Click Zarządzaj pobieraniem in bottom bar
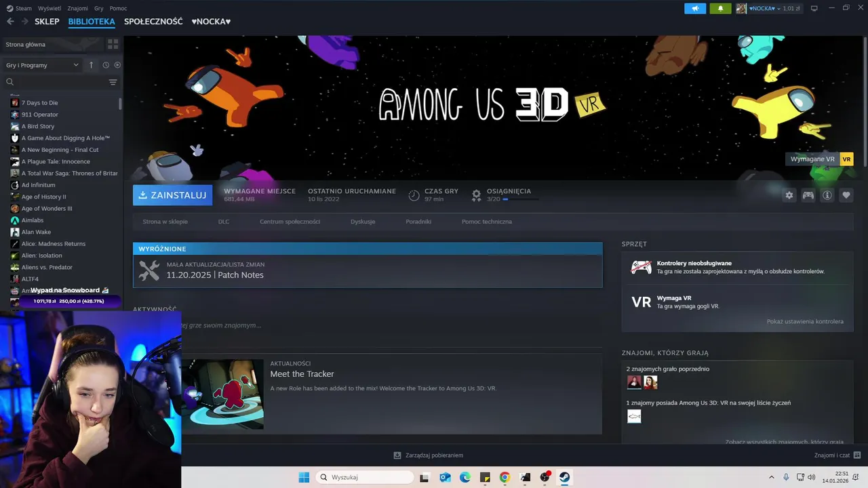Image resolution: width=868 pixels, height=488 pixels. [434, 455]
